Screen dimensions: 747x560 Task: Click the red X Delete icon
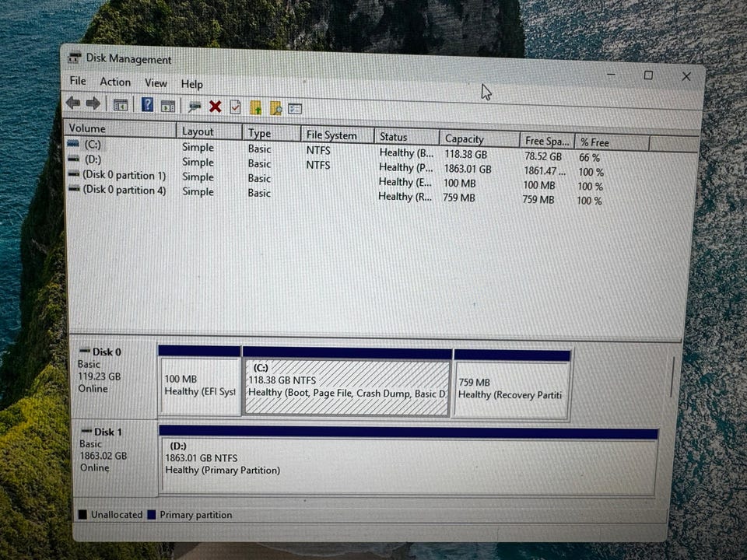(216, 107)
